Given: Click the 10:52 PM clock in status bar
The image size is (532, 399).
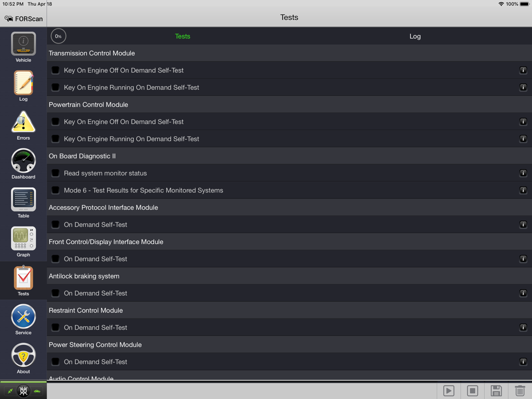Looking at the screenshot, I should pos(13,4).
